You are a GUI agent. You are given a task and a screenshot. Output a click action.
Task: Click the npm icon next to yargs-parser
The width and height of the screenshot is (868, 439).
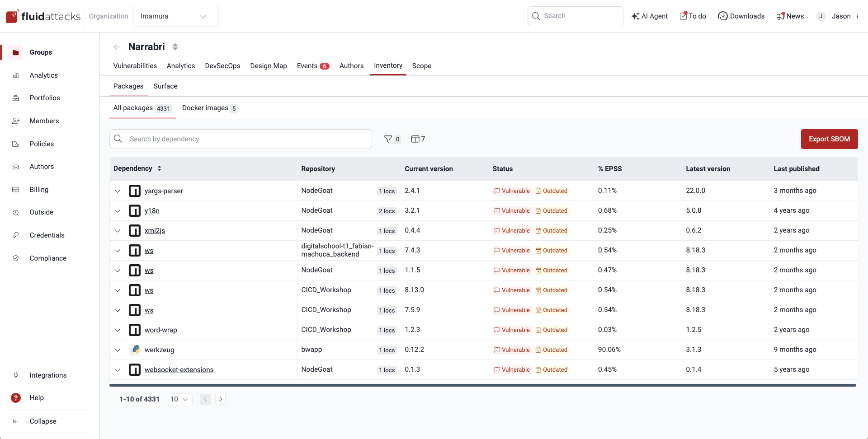pyautogui.click(x=135, y=191)
